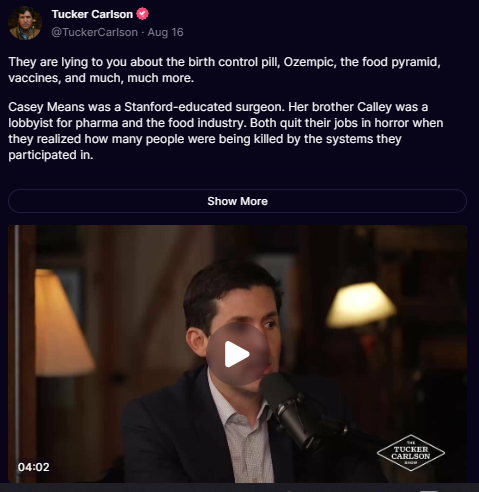Image resolution: width=479 pixels, height=492 pixels.
Task: Play the Tucker Carlson interview video
Action: point(237,354)
